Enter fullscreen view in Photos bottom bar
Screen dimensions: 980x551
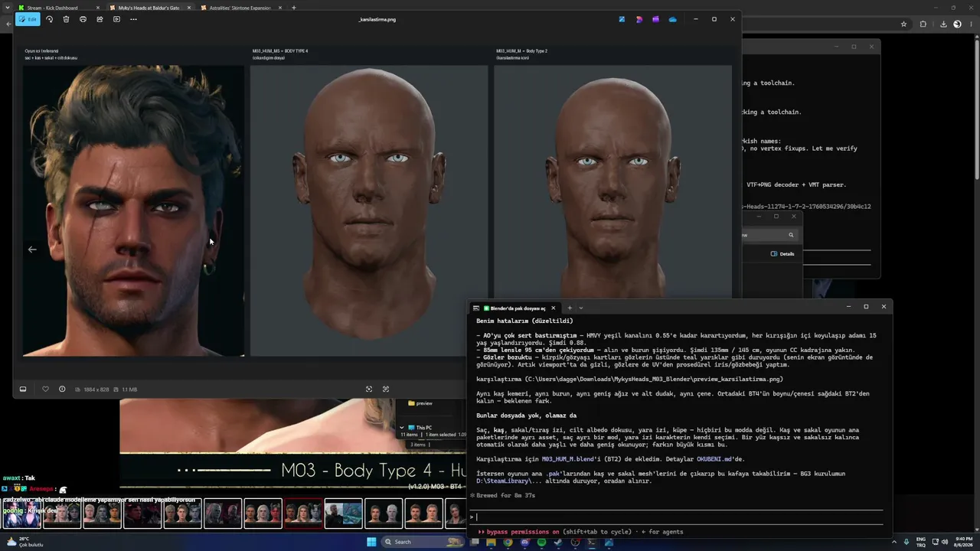386,390
